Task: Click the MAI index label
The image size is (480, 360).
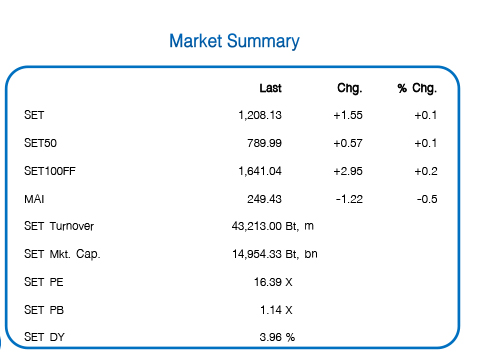Action: pos(34,199)
